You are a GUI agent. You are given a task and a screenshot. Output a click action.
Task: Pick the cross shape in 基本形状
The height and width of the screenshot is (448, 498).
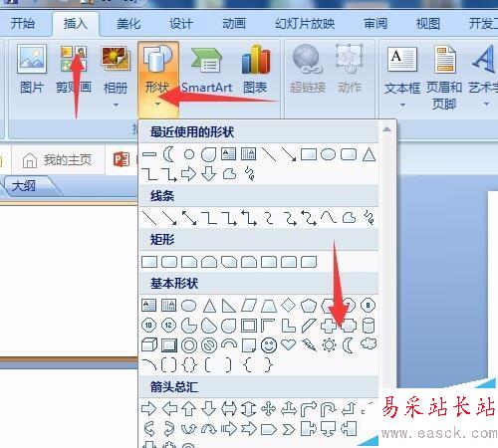point(329,326)
